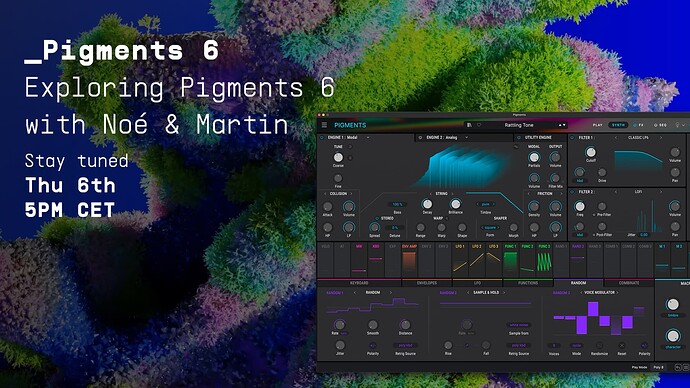Open the Pigments hamburger main menu
The image size is (690, 388).
coord(324,125)
